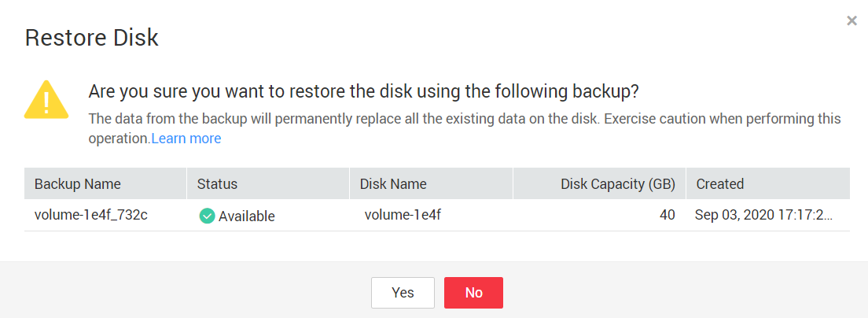Click the Status column header
This screenshot has width=868, height=318.
[x=217, y=183]
